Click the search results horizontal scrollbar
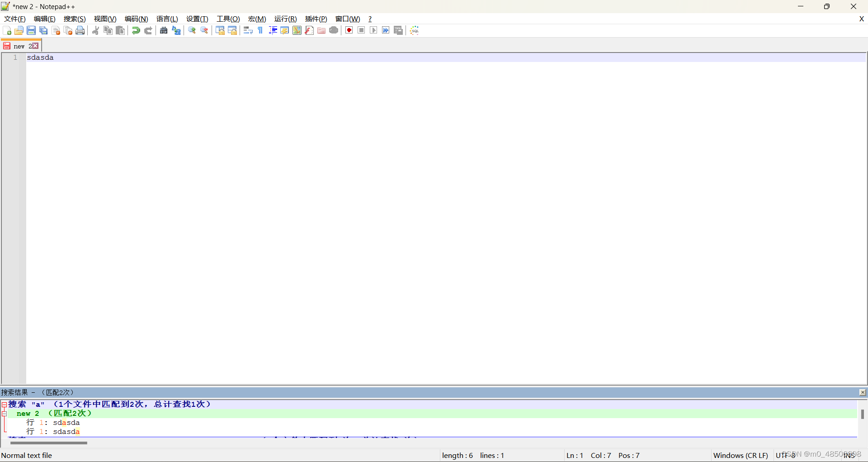The height and width of the screenshot is (462, 868). pos(49,443)
